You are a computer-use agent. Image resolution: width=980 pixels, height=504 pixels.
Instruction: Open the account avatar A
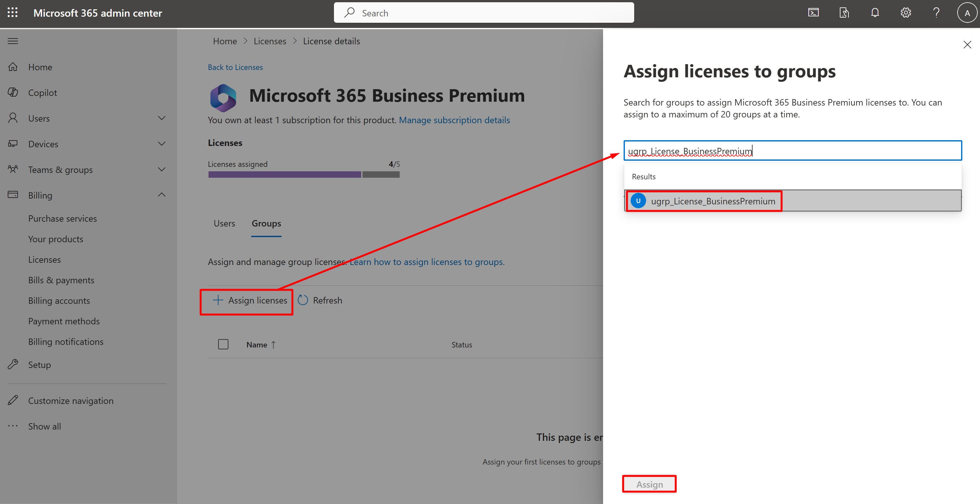[x=967, y=13]
